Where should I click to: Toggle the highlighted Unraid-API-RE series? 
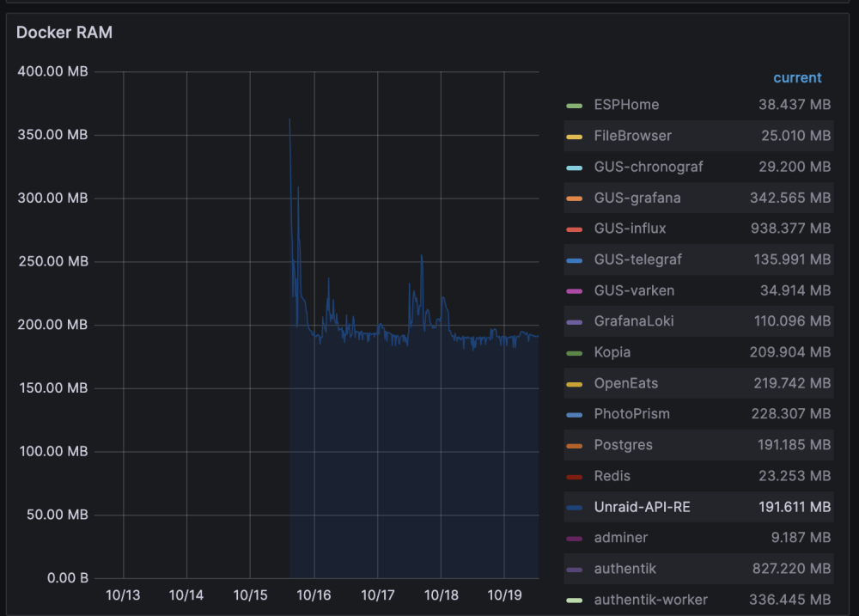coord(642,507)
